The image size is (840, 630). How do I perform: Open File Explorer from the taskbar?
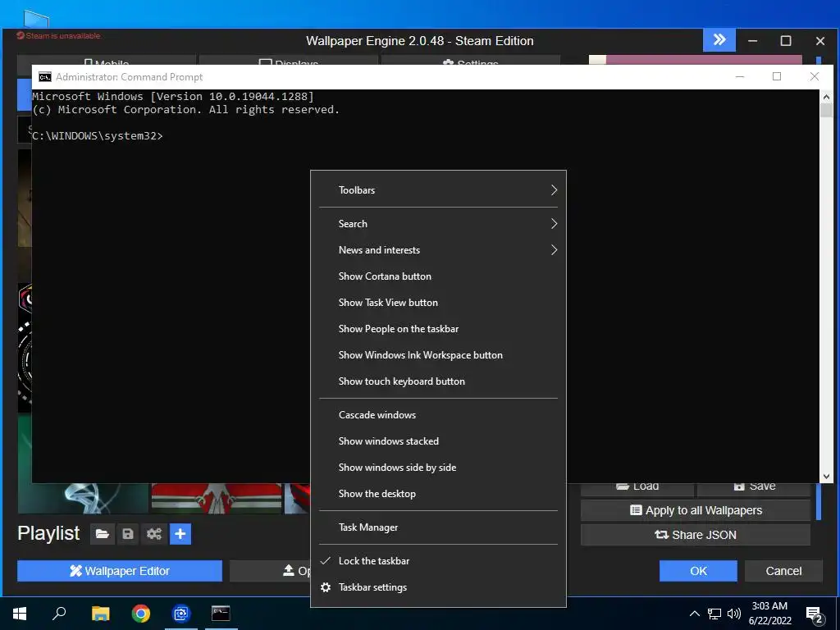pos(100,614)
